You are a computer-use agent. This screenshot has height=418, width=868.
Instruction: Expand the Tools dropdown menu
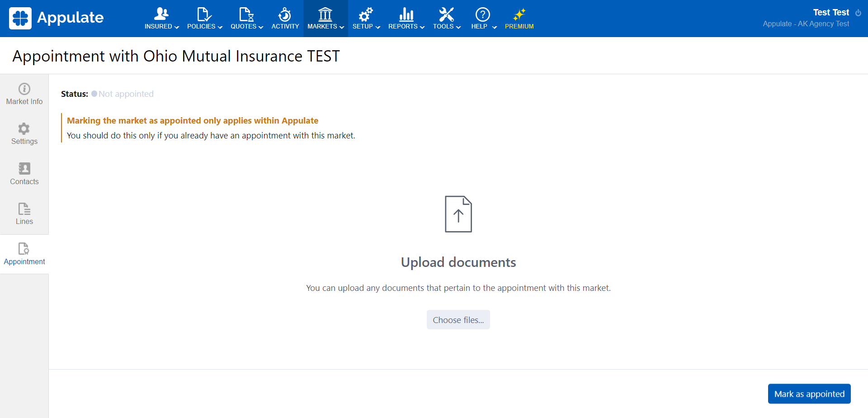tap(447, 26)
